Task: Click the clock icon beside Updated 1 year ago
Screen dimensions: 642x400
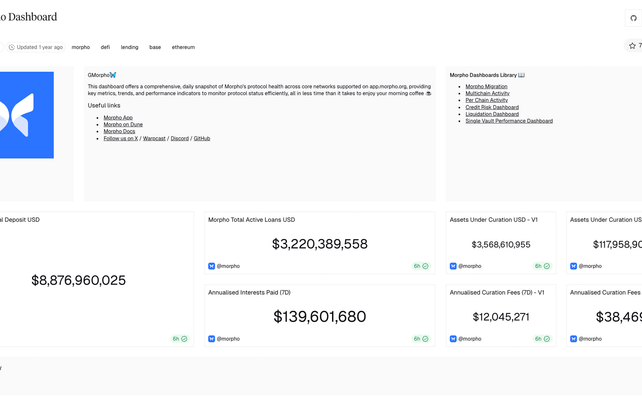Action: pos(12,47)
